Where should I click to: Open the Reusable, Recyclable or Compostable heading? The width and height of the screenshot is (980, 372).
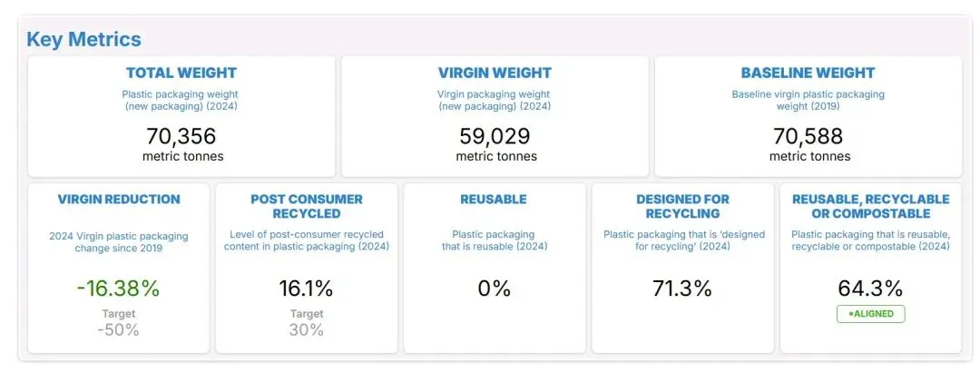click(870, 206)
